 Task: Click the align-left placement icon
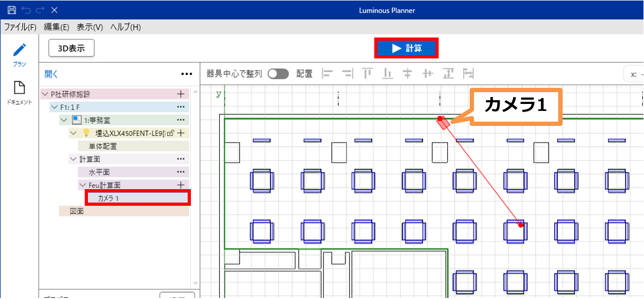[327, 74]
